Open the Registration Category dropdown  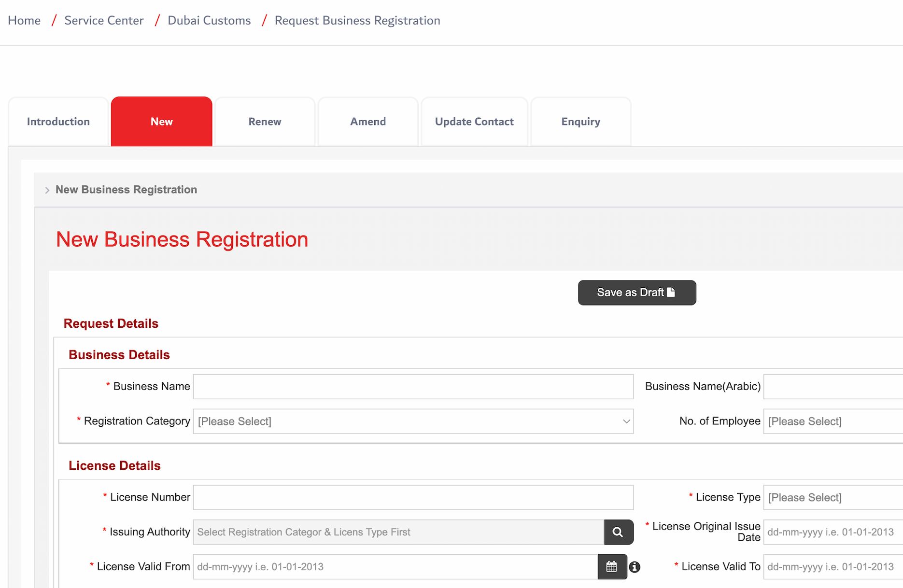pyautogui.click(x=413, y=421)
